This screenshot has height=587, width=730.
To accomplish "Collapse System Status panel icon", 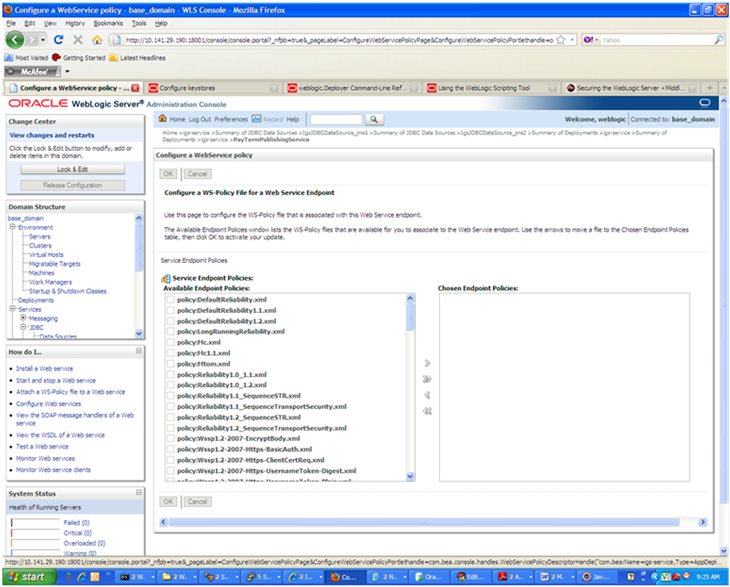I will (139, 492).
